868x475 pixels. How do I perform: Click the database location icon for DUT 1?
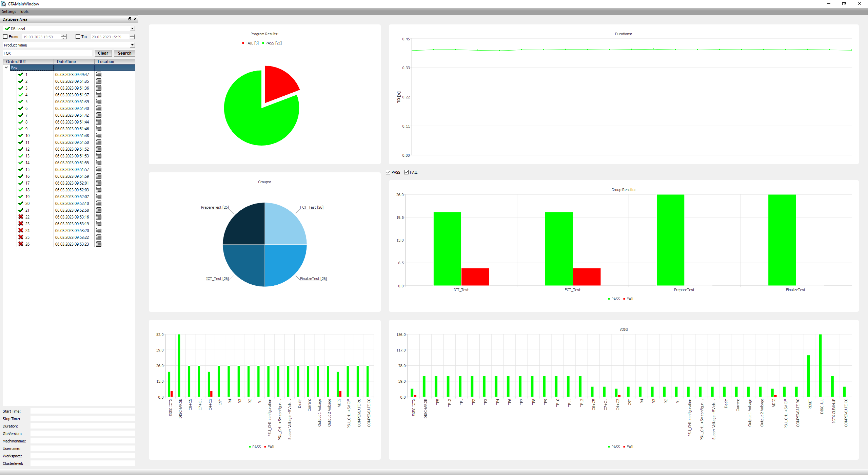coord(99,75)
